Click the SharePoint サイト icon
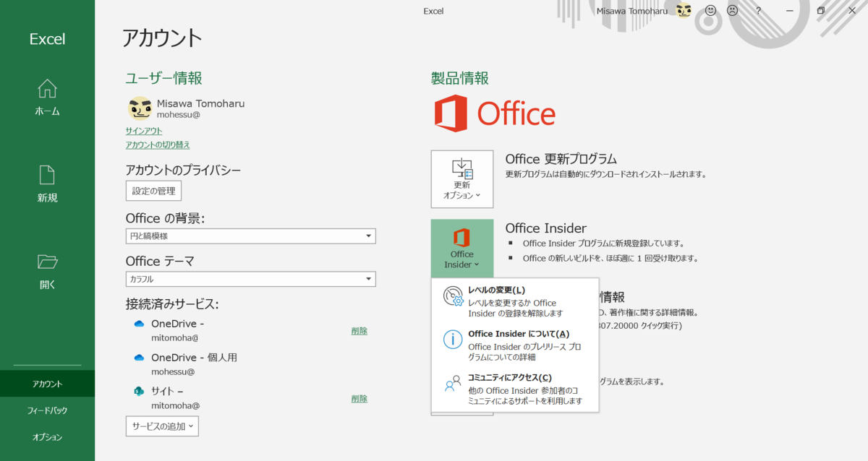Screen dimensions: 868x461 [x=139, y=391]
